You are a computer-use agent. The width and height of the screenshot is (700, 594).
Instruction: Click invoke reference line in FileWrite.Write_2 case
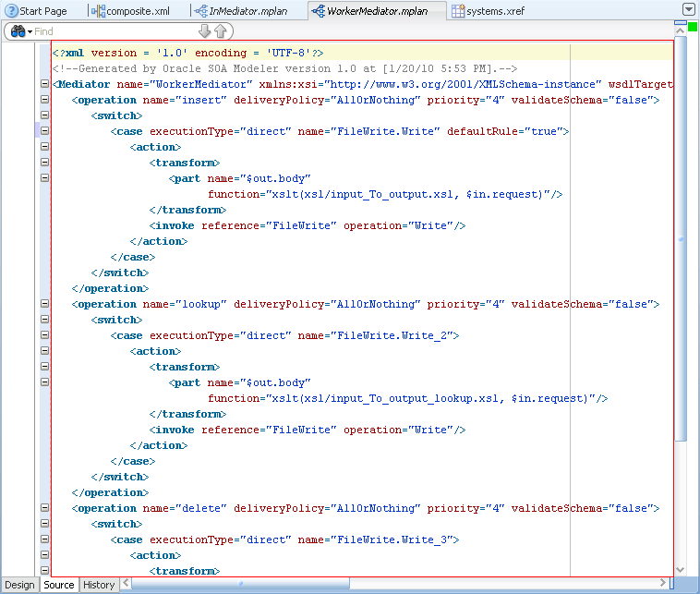click(308, 430)
